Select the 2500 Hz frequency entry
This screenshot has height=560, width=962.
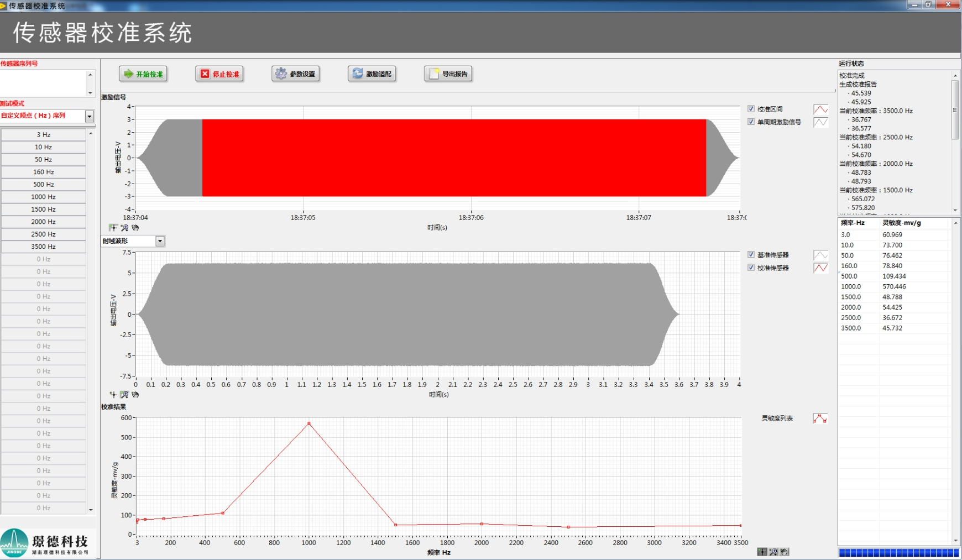[x=43, y=234]
